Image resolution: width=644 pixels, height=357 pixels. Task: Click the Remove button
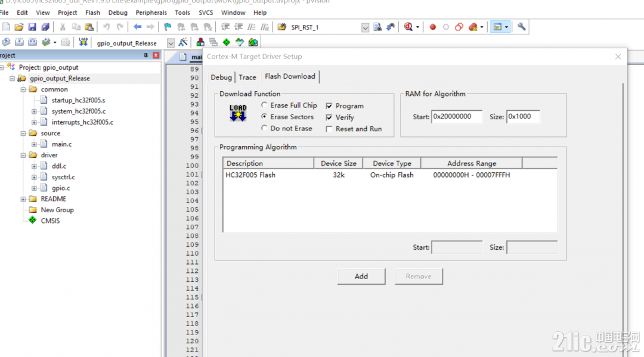(419, 277)
